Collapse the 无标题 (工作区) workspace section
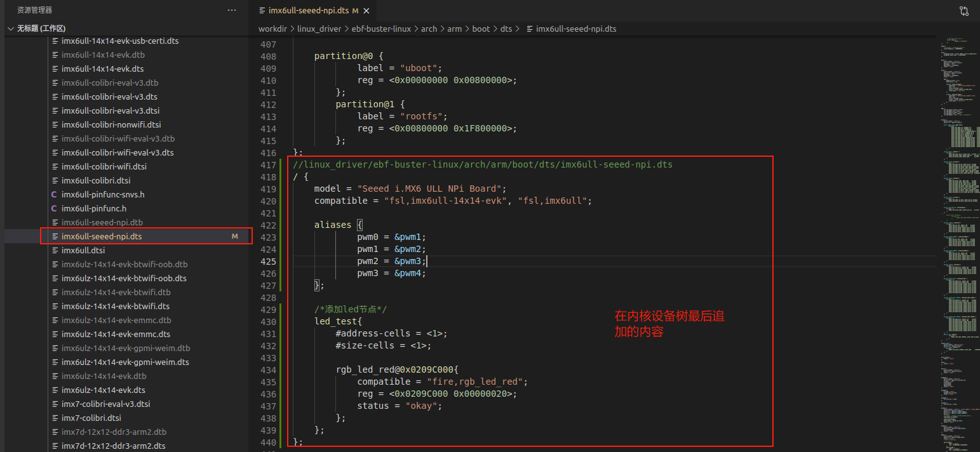This screenshot has height=452, width=980. (11, 28)
